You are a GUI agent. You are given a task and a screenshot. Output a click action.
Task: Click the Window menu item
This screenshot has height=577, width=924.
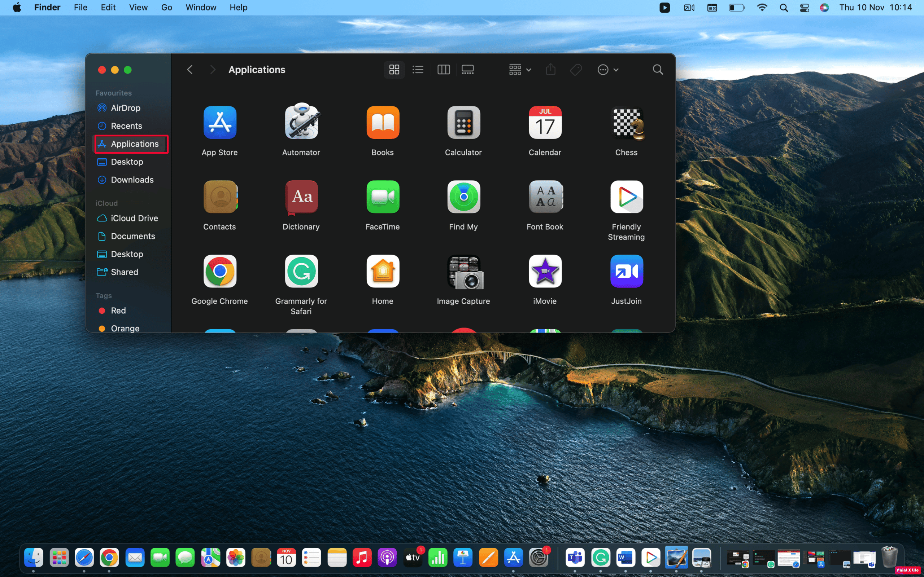200,7
